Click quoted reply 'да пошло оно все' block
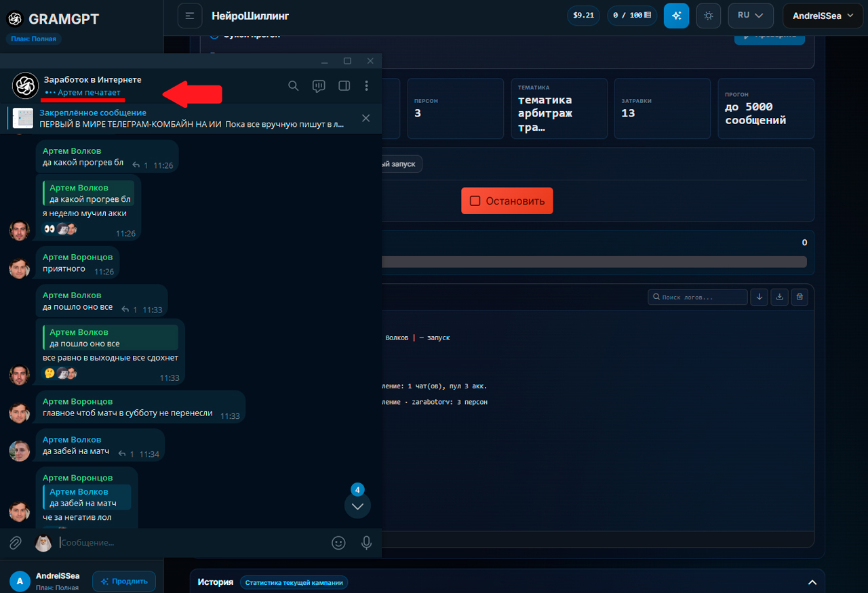Image resolution: width=868 pixels, height=593 pixels. coord(111,338)
